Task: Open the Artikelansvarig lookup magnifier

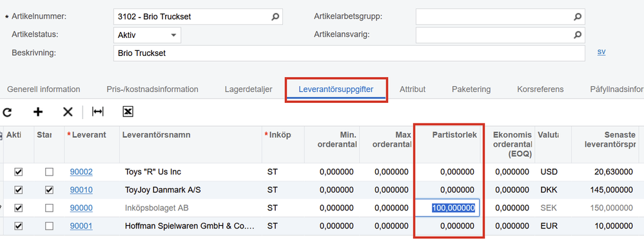Action: [578, 35]
